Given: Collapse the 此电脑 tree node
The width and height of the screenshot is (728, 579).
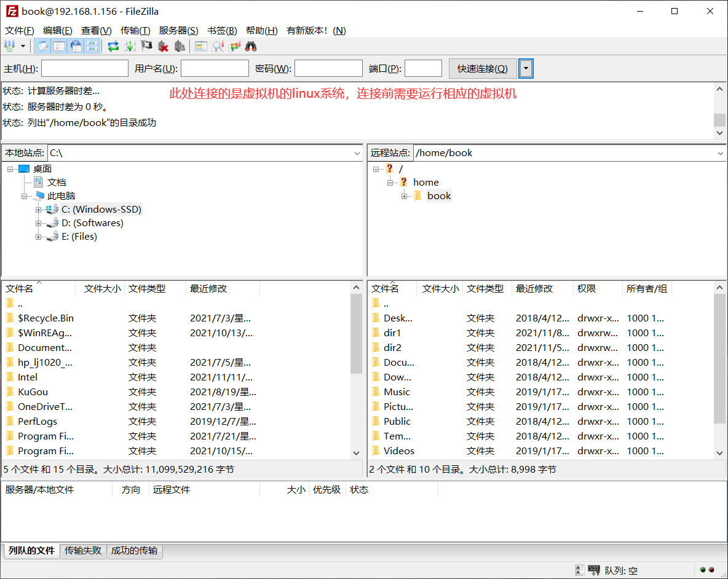Looking at the screenshot, I should pos(24,196).
